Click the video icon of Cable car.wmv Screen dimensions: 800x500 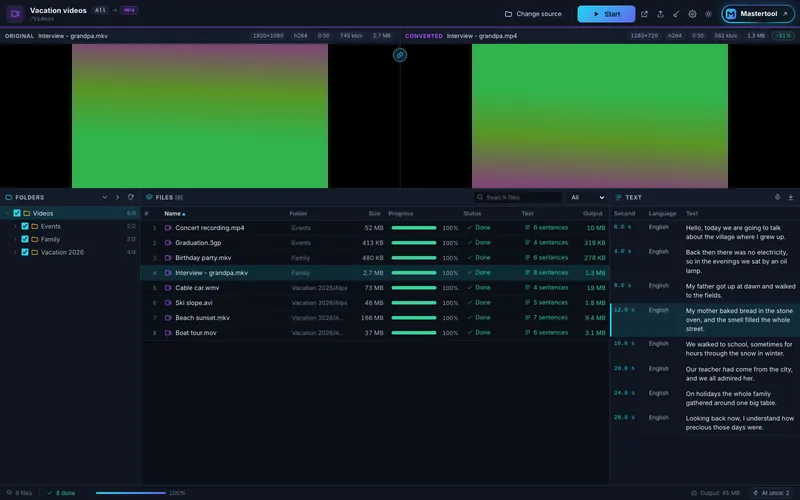[168, 288]
